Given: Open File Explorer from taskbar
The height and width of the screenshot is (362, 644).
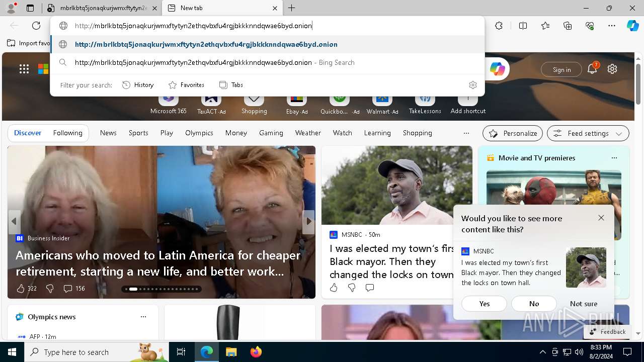Looking at the screenshot, I should point(231,352).
